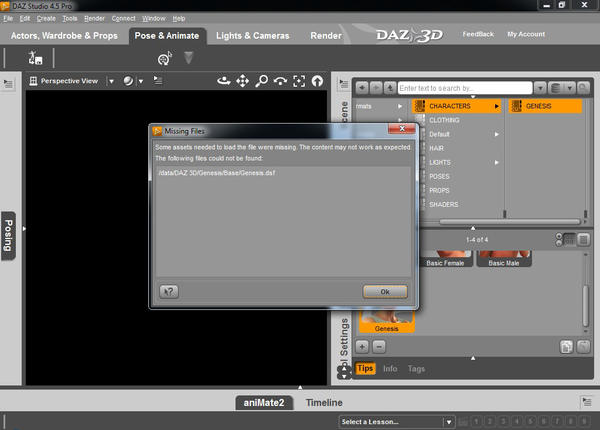This screenshot has height=430, width=600.
Task: Click the new document icon near Tips
Action: click(x=566, y=347)
